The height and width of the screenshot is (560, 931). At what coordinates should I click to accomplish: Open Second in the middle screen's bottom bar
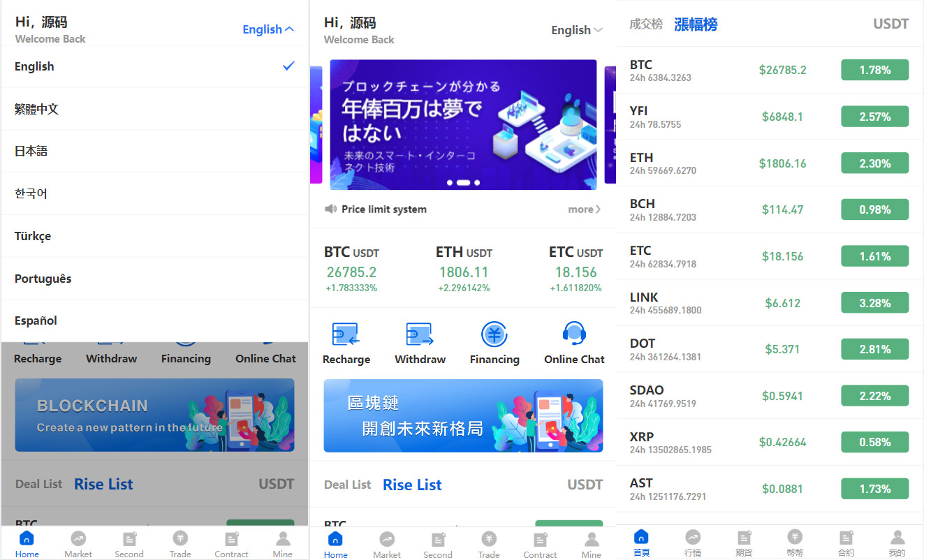438,545
